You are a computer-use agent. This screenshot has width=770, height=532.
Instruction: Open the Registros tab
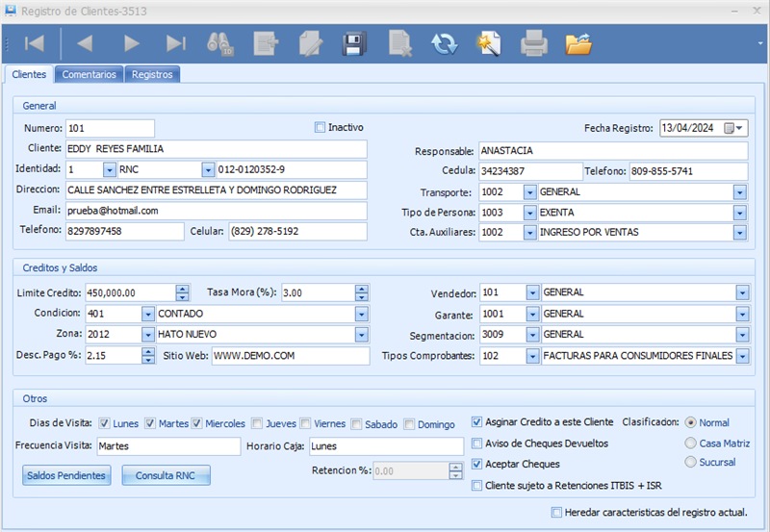coord(152,74)
